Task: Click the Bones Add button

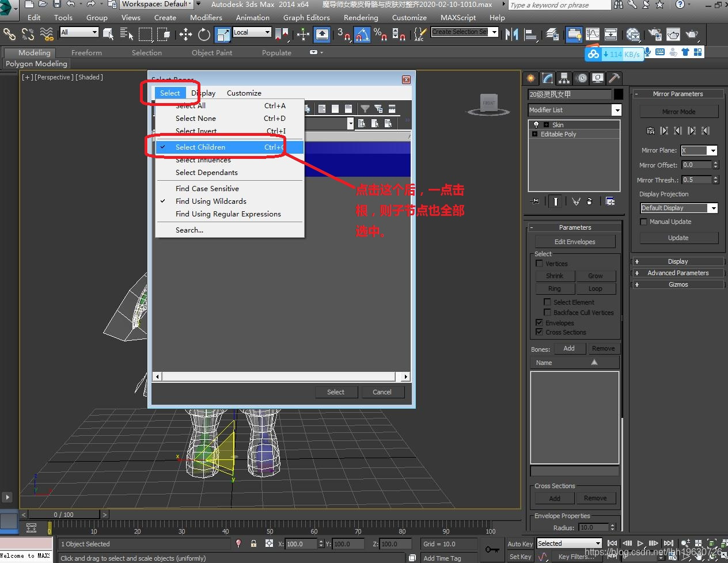Action: pyautogui.click(x=569, y=348)
